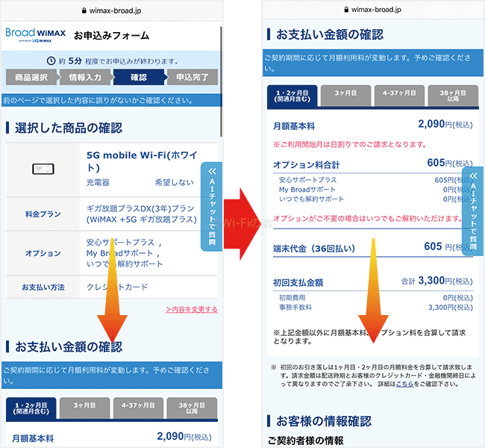
Task: Select the 申込完了 progress step
Action: tap(193, 78)
